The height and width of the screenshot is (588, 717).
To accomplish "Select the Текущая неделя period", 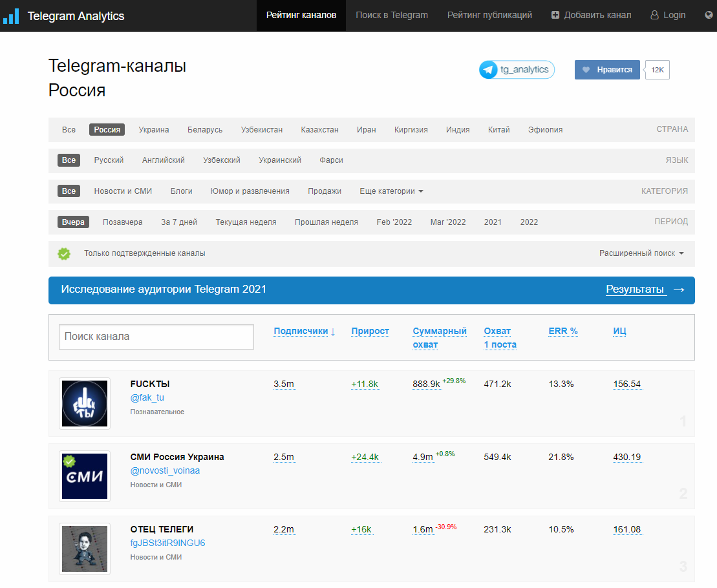I will [246, 222].
